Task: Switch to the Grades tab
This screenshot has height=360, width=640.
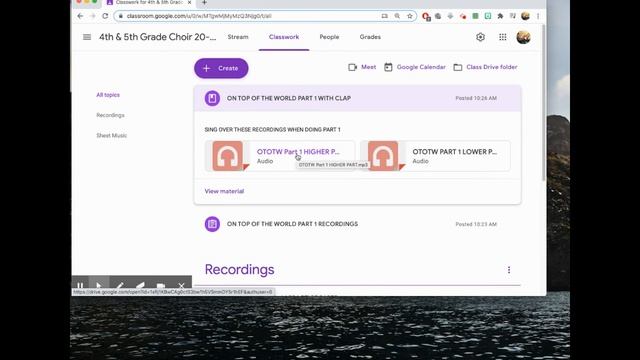Action: coord(370,37)
